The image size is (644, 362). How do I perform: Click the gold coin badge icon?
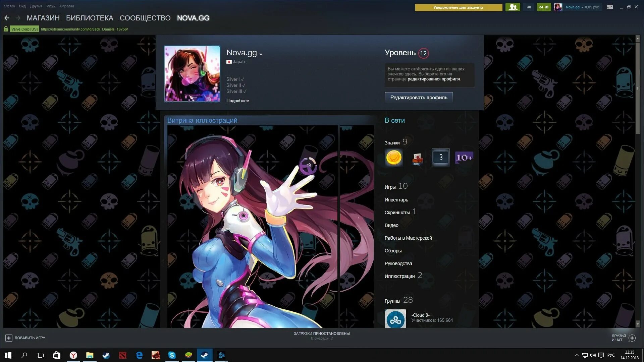tap(393, 158)
